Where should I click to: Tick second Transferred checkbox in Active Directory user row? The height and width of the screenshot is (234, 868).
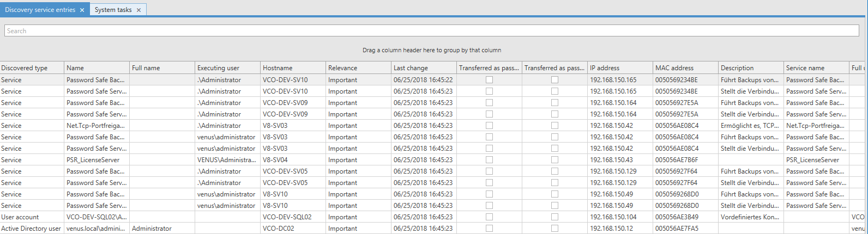pos(554,229)
